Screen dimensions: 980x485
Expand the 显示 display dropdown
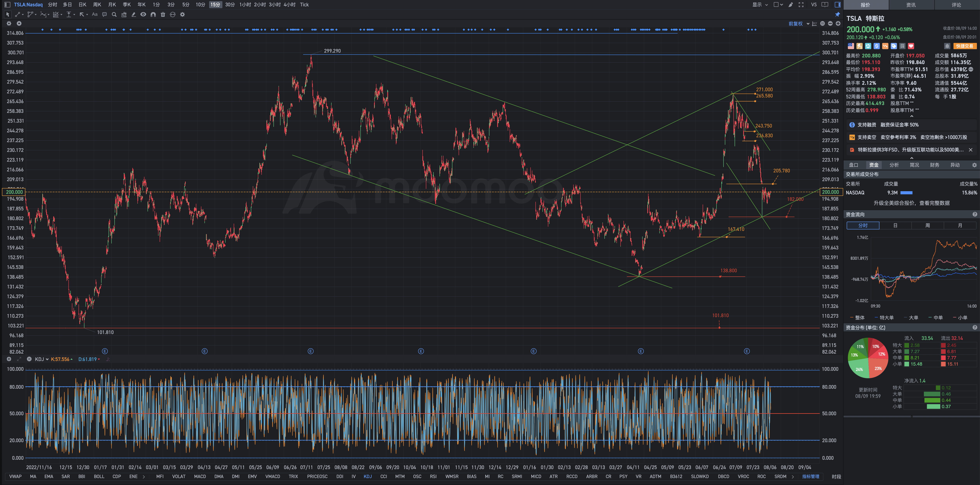(760, 4)
